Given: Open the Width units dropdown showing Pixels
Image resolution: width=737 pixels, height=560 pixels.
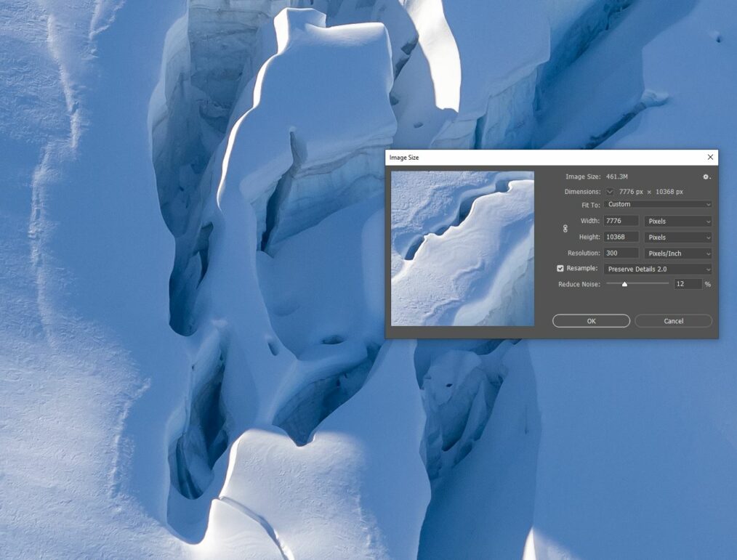Looking at the screenshot, I should pyautogui.click(x=677, y=221).
